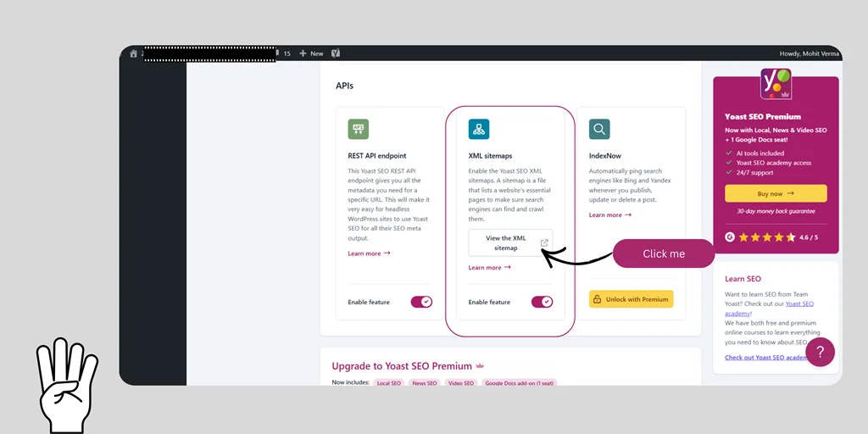Click the Yoast SEO Premium logo
The height and width of the screenshot is (434, 868).
click(x=776, y=84)
